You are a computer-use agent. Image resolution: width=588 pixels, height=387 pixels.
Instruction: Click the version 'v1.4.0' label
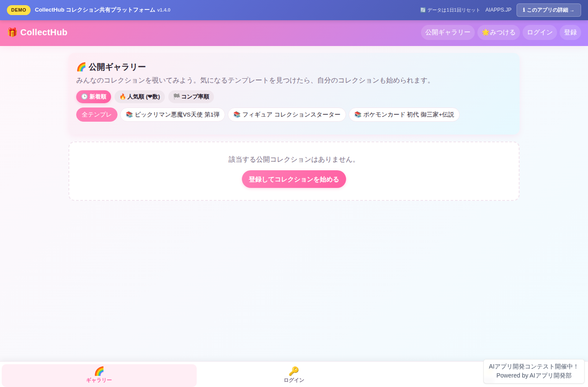pyautogui.click(x=164, y=10)
